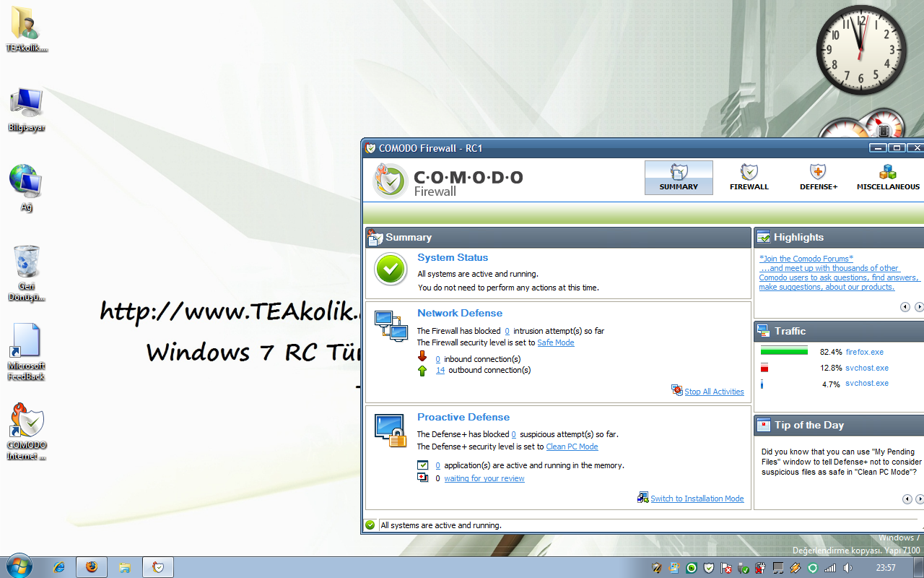
Task: Go to the Miscellaneous section
Action: coord(888,178)
